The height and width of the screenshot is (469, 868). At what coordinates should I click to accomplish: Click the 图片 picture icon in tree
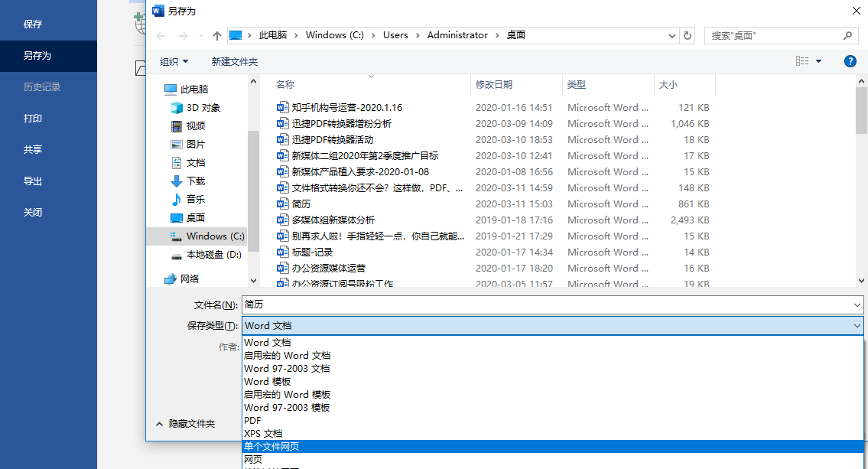coord(176,145)
